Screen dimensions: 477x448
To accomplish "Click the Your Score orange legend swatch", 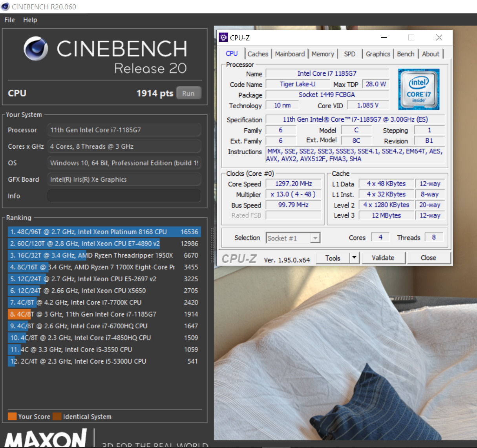I will pos(12,416).
